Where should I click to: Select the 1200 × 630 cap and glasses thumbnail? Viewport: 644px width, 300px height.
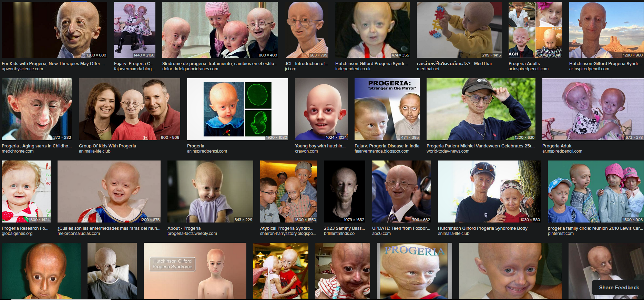click(481, 109)
